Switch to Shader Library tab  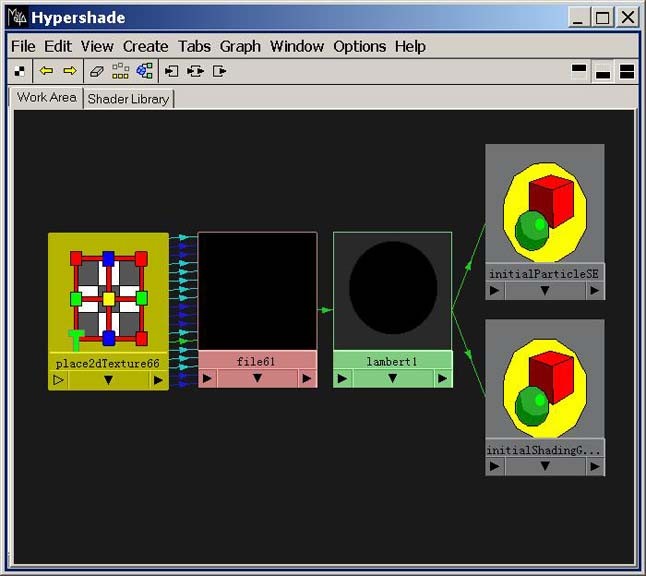pos(129,99)
